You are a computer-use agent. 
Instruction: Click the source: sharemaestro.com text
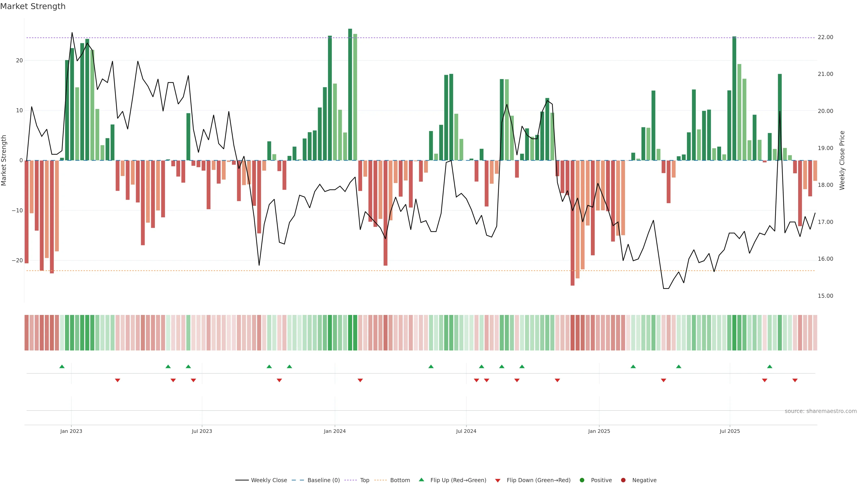[821, 411]
